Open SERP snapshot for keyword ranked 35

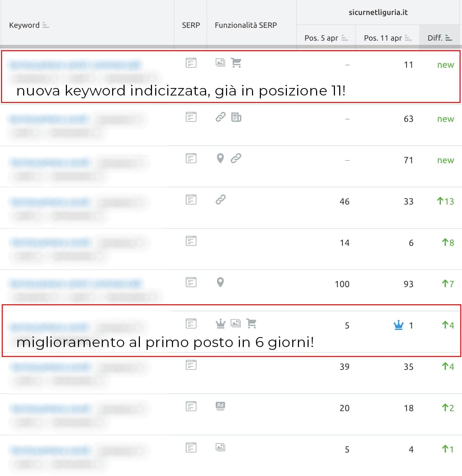click(x=191, y=365)
